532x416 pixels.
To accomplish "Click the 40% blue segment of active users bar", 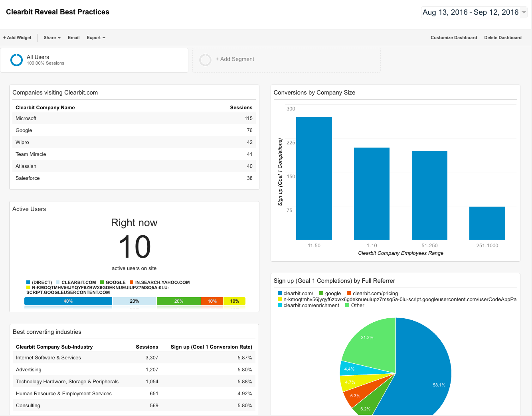I will 68,301.
